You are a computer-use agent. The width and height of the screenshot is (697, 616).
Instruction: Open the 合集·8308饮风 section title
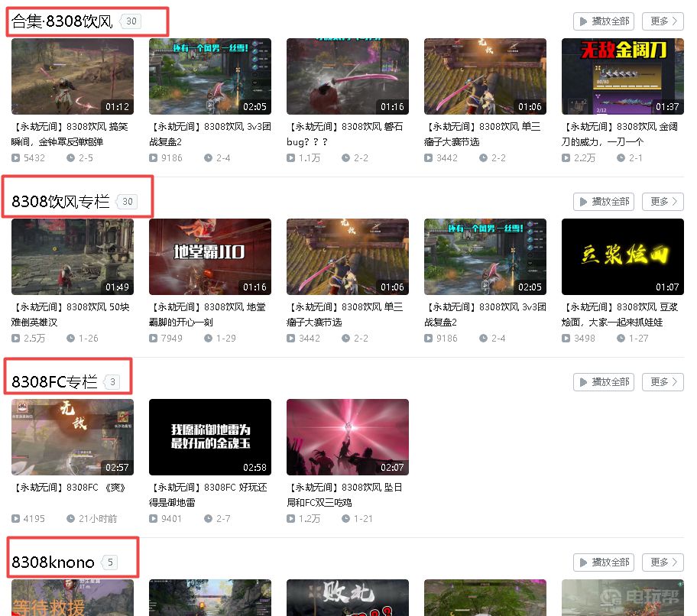(x=62, y=21)
